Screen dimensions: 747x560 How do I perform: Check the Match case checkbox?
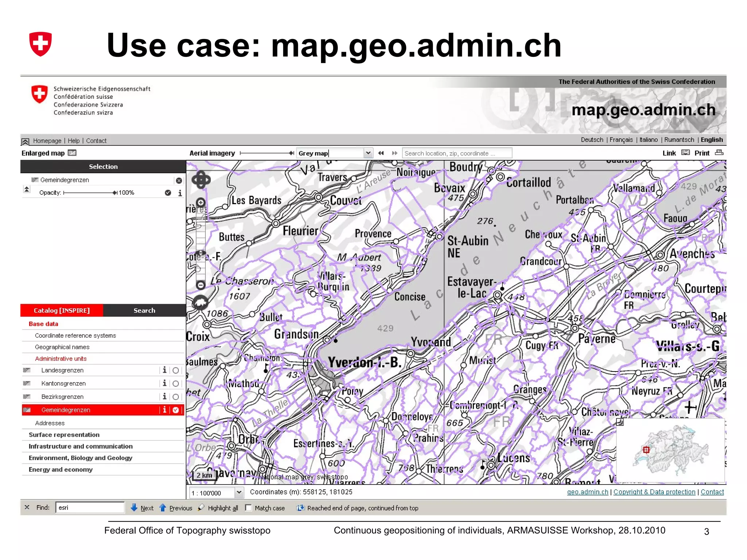point(248,507)
